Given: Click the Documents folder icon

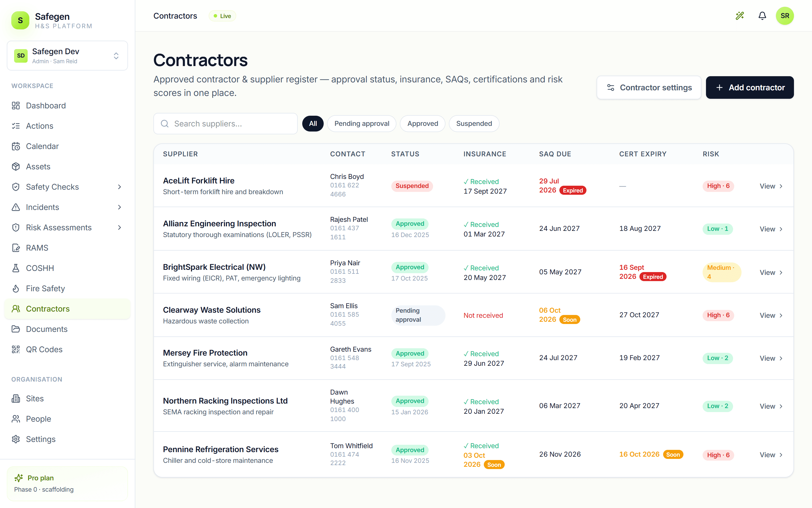Looking at the screenshot, I should pos(16,329).
